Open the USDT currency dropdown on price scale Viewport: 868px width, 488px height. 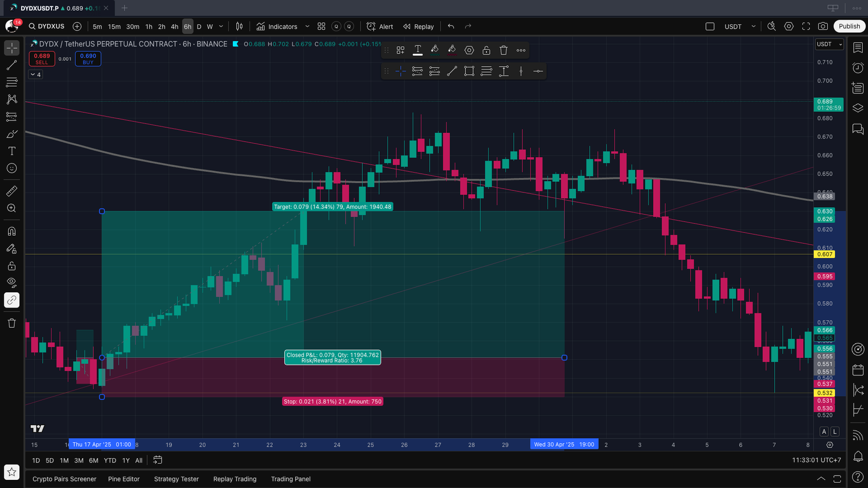[x=829, y=44]
